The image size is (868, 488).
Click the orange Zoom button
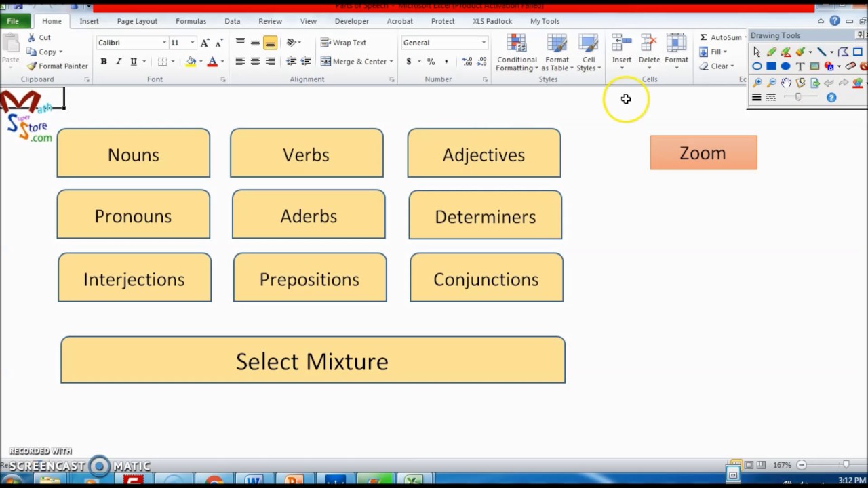click(x=703, y=152)
